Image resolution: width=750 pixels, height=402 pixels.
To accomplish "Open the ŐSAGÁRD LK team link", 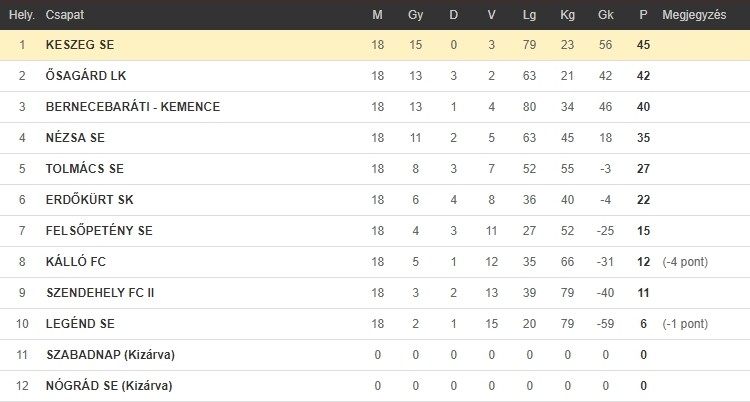I will 86,76.
